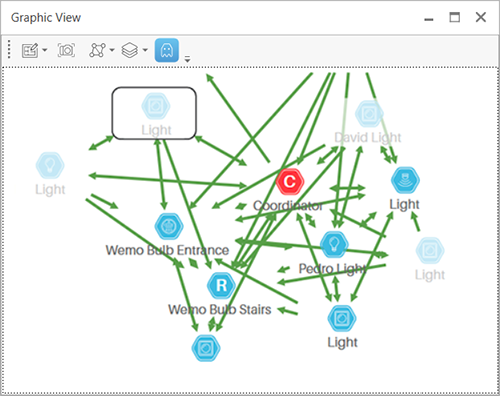Viewport: 500px width, 396px height.
Task: Select the red Coordinator node
Action: (290, 181)
